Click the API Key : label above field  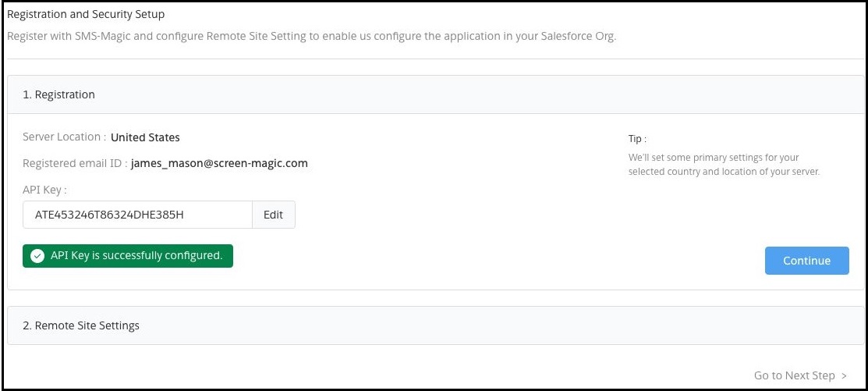point(44,190)
